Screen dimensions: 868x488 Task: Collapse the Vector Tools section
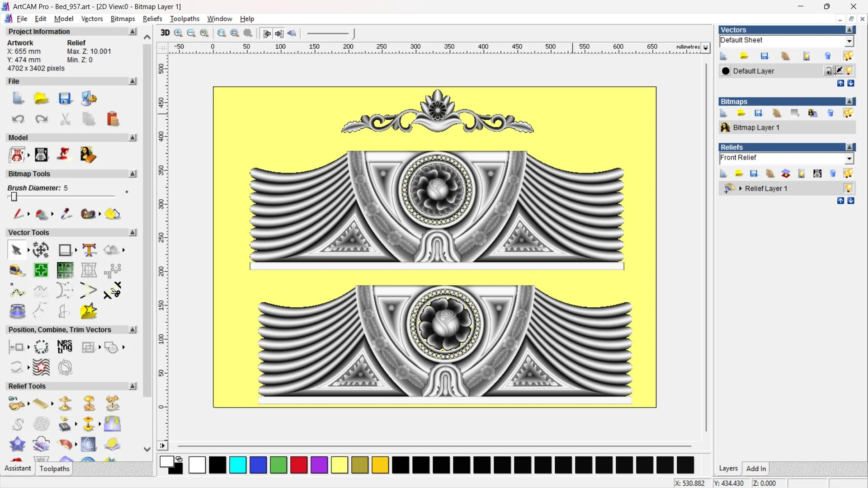point(132,232)
